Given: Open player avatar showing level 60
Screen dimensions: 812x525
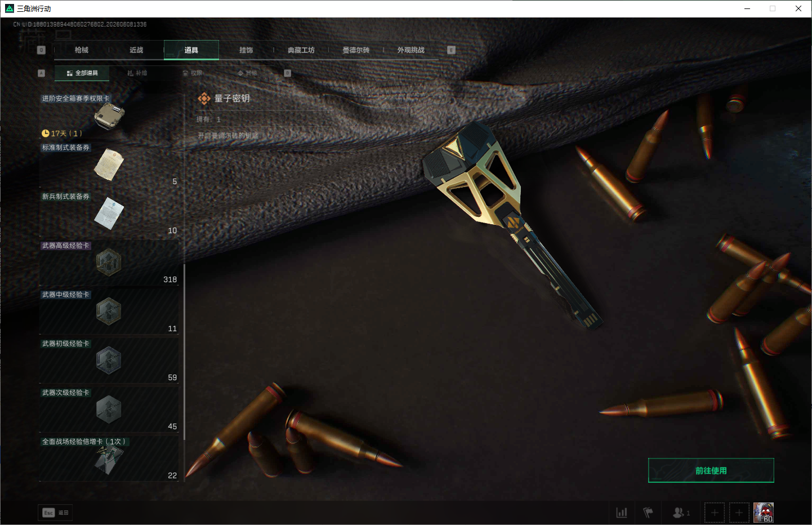Looking at the screenshot, I should 764,513.
